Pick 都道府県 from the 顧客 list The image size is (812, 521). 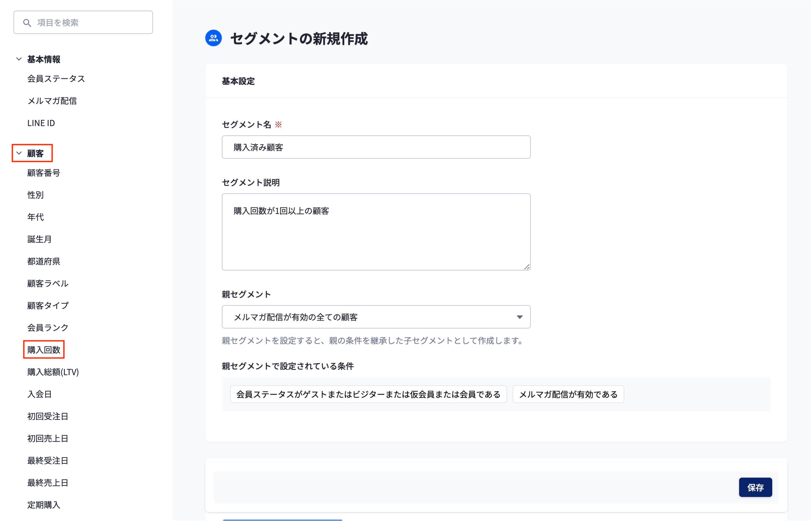(x=44, y=262)
